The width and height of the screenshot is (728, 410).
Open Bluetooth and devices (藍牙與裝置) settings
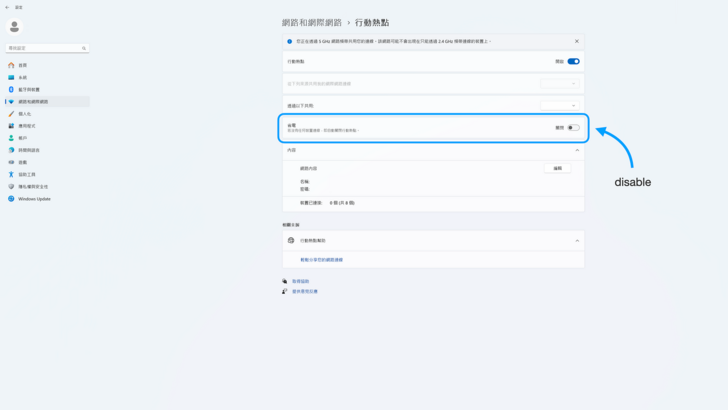coord(28,89)
